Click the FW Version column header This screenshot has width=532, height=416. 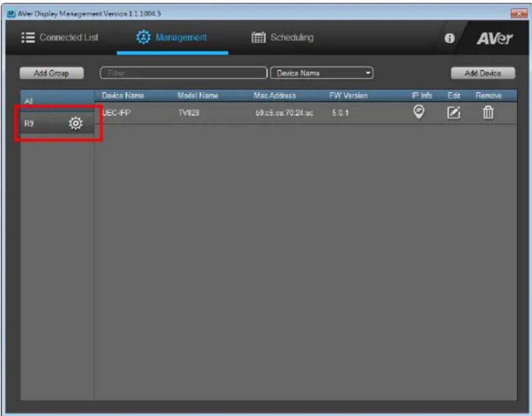tap(348, 96)
